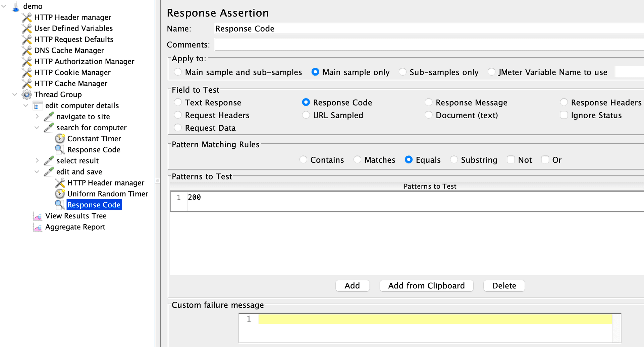Select the Equals matching rule
Screen dimensions: 644x347
point(409,159)
